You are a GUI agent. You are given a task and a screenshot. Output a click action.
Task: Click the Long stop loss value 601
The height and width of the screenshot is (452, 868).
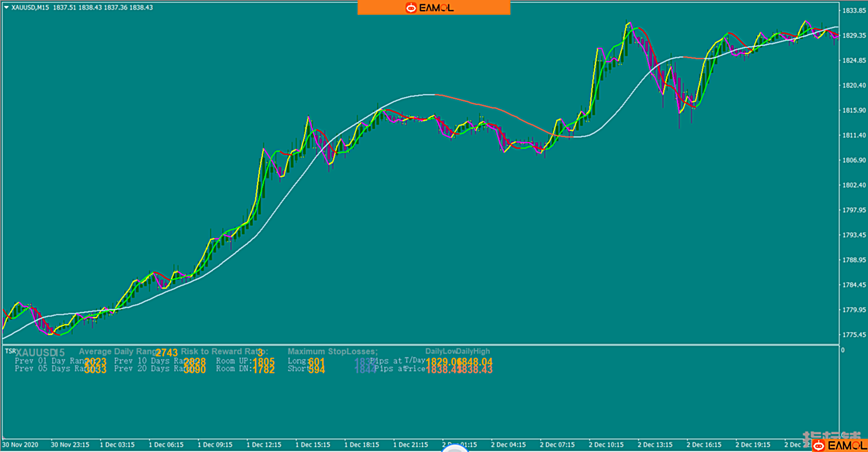[x=316, y=362]
